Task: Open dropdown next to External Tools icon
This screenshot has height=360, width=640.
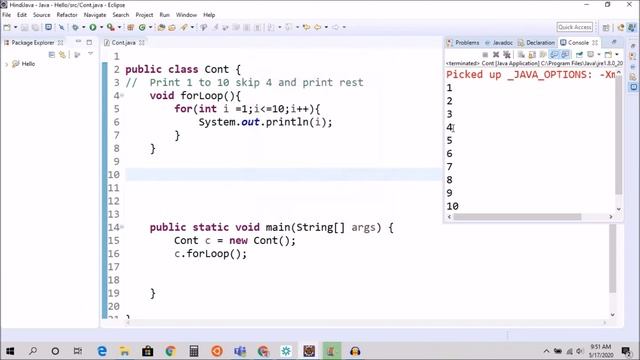Action: point(119,27)
